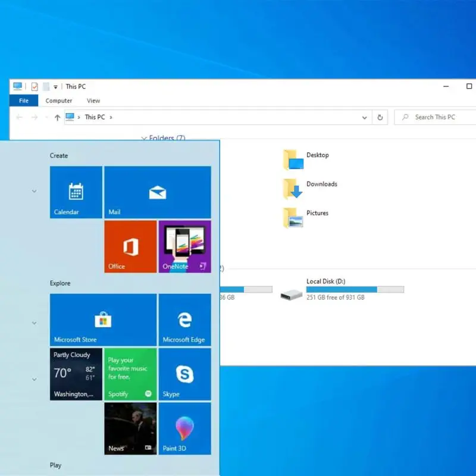This screenshot has height=476, width=476.
Task: Click the Explore group heading
Action: point(60,283)
